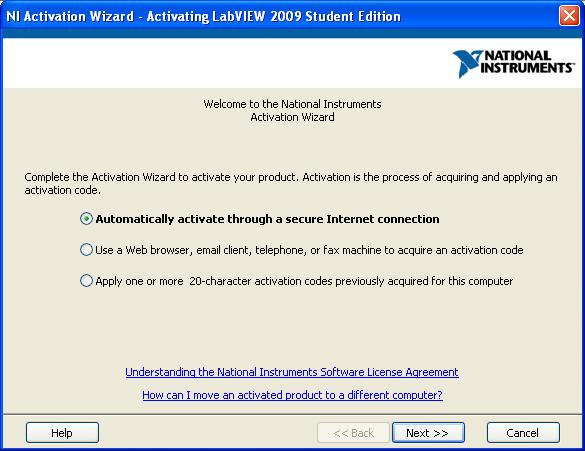The height and width of the screenshot is (451, 585).
Task: Close the NI Activation Wizard window
Action: [x=569, y=16]
